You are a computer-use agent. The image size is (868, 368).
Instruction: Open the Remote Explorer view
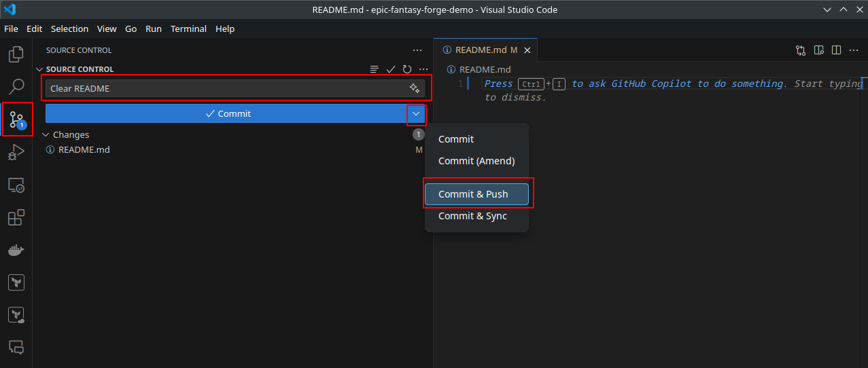(16, 185)
